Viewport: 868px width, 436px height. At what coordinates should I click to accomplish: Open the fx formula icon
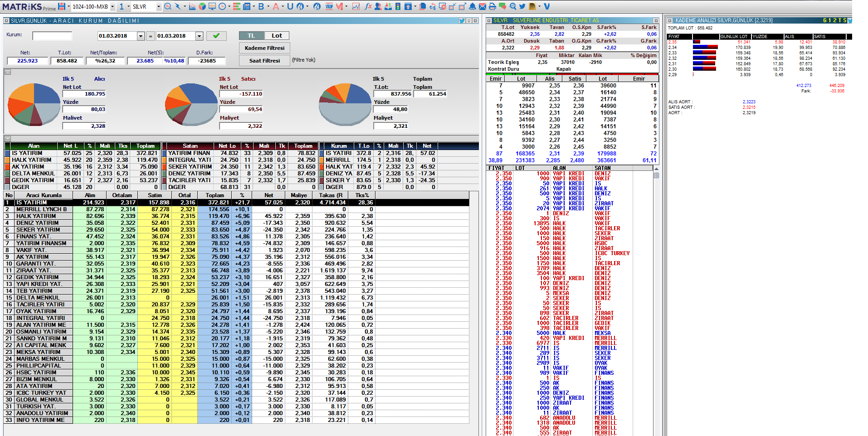[368, 6]
